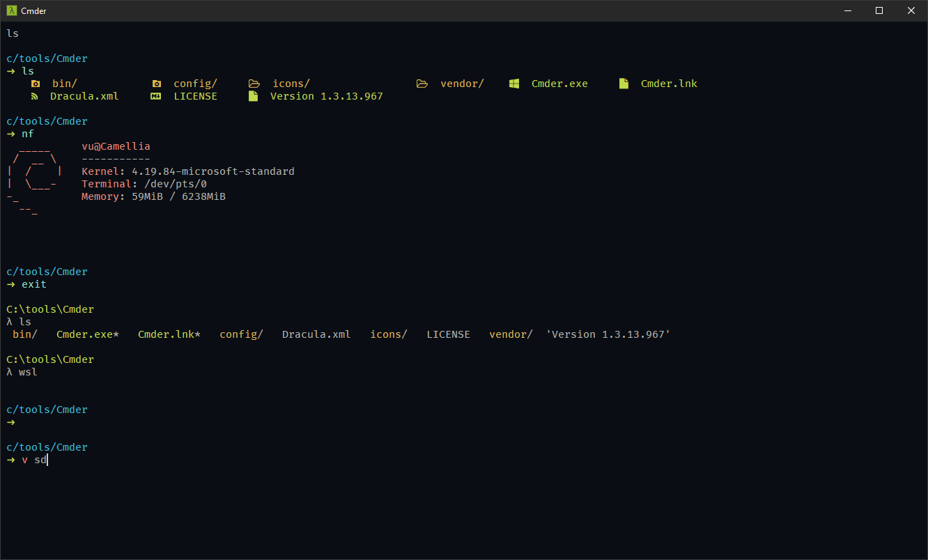Click the RSS icon beside Dracula.xml
The image size is (928, 560).
(x=34, y=96)
